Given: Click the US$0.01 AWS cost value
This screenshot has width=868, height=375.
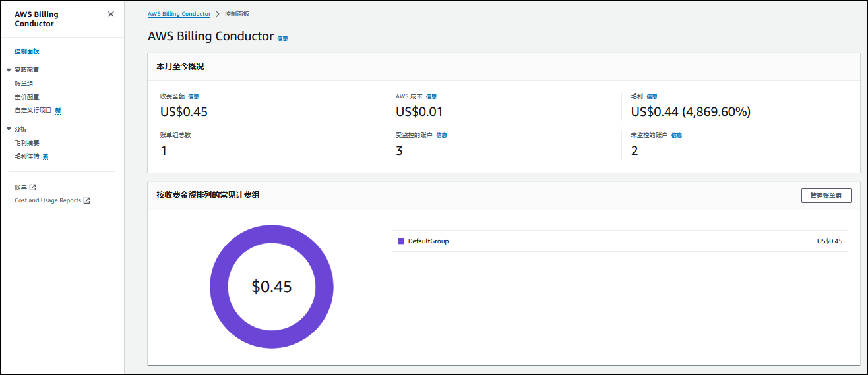Looking at the screenshot, I should [x=419, y=112].
